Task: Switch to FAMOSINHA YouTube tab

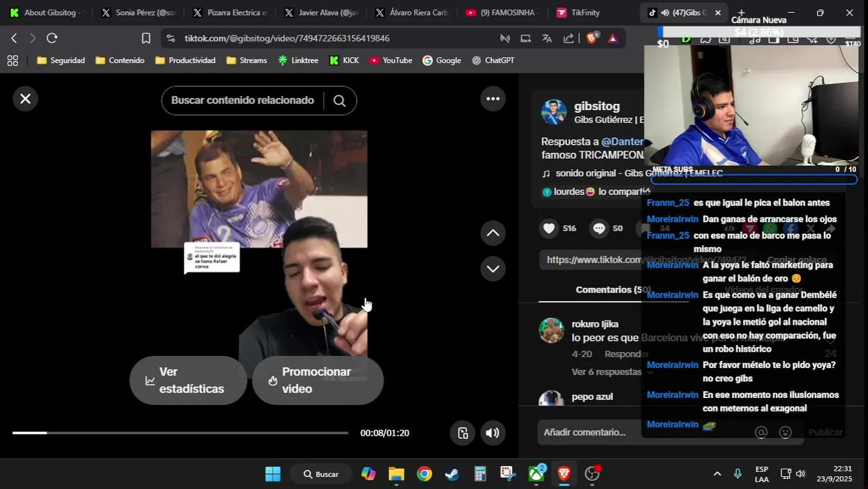Action: point(504,12)
